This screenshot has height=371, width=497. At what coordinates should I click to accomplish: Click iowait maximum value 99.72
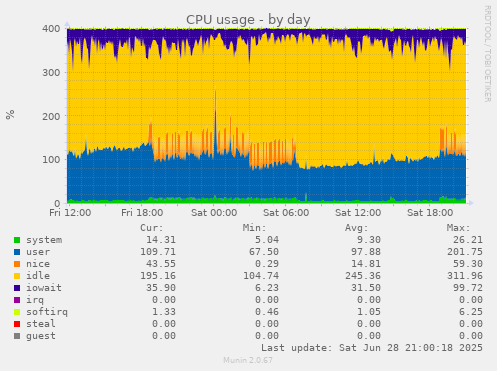click(468, 288)
